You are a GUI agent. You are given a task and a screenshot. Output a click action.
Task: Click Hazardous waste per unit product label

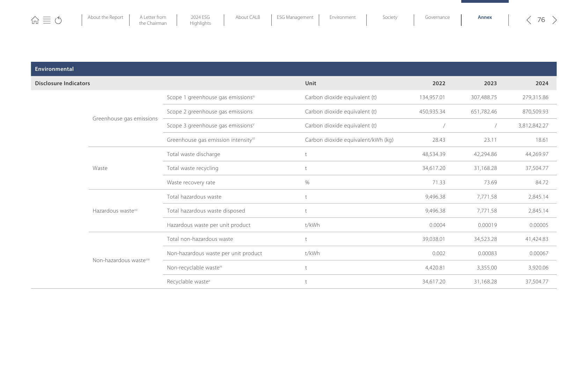coord(208,225)
